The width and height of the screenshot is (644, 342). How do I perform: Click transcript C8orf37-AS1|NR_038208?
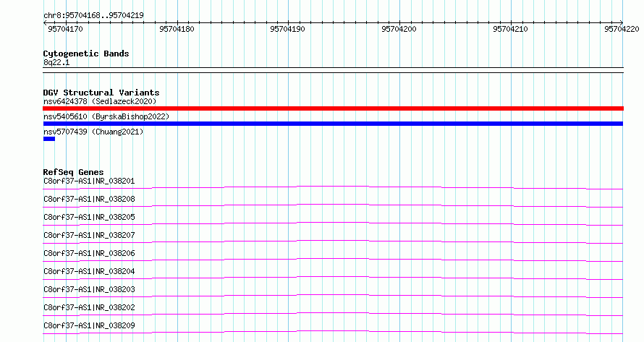(x=89, y=199)
